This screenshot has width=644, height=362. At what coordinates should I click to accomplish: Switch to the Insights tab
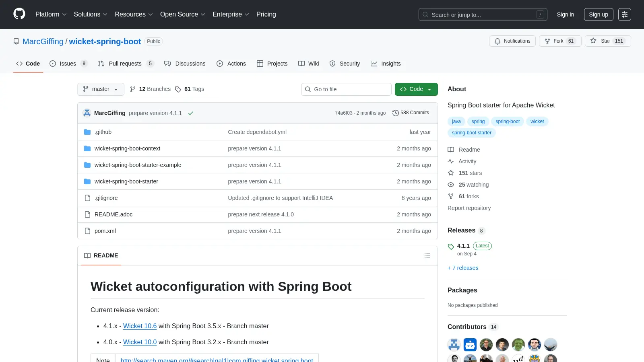point(386,64)
